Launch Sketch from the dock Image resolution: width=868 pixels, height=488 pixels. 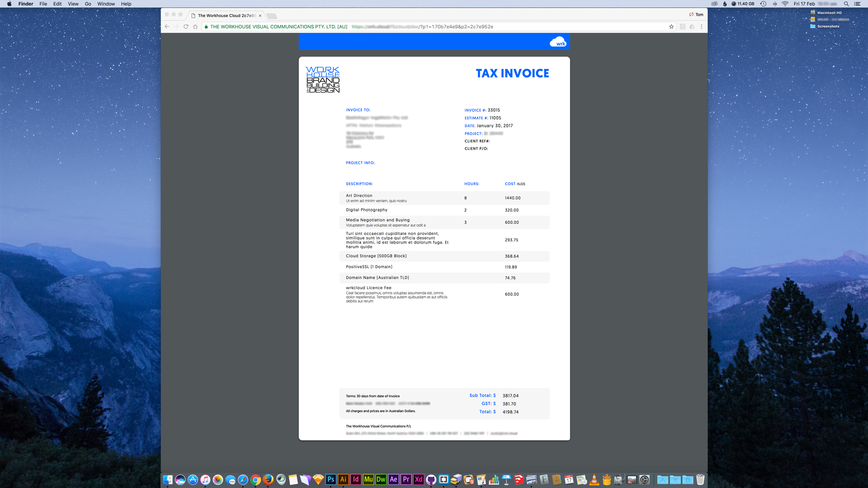click(318, 479)
